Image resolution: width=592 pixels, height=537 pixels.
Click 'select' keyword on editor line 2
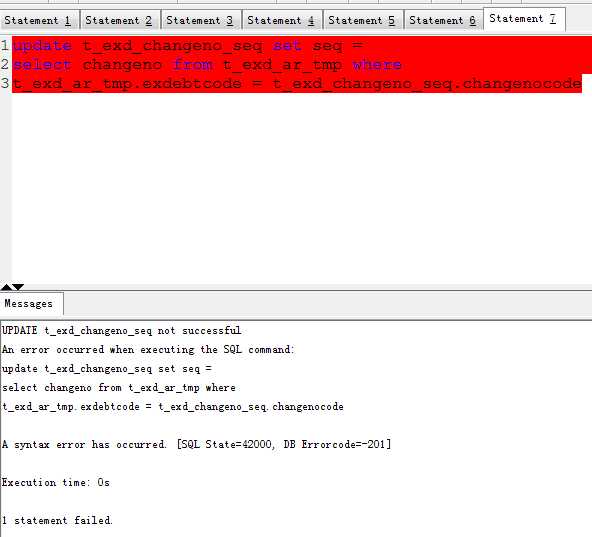[x=42, y=65]
